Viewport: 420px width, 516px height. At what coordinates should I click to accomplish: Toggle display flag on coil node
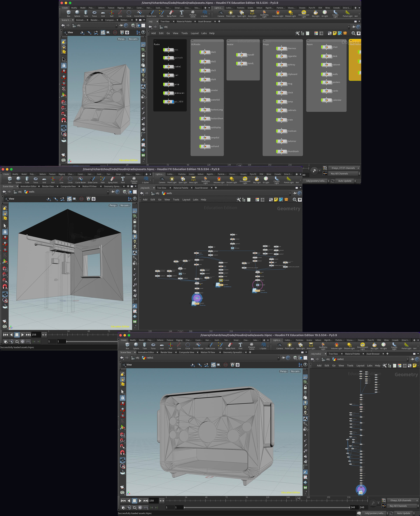pos(173,75)
